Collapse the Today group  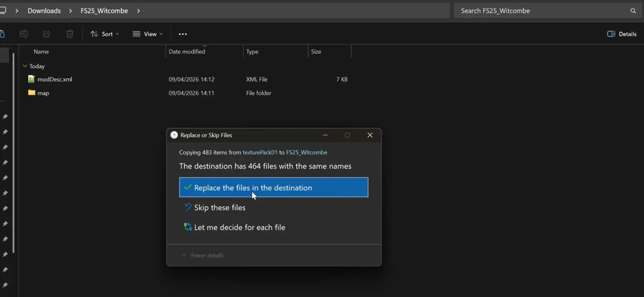(25, 66)
